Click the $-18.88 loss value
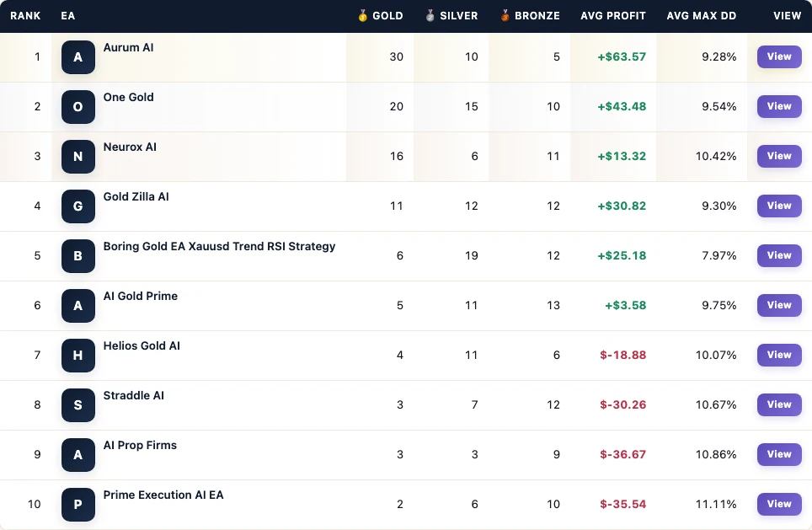 pos(623,356)
